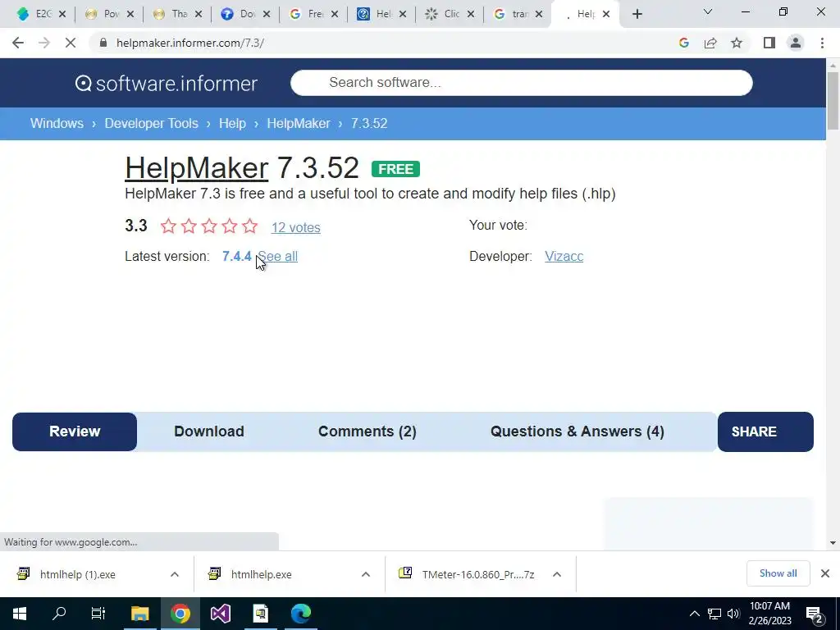Image resolution: width=840 pixels, height=630 pixels.
Task: Click the SHARE button
Action: pyautogui.click(x=765, y=431)
